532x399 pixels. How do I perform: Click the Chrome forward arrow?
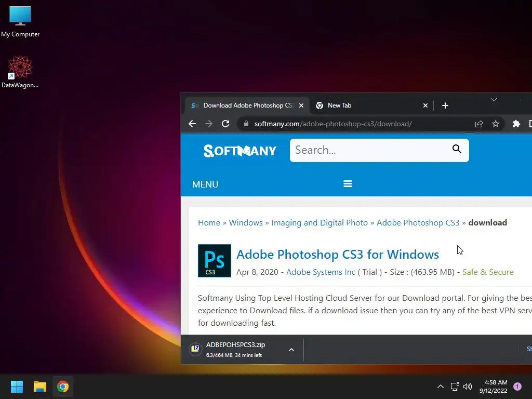tap(209, 124)
